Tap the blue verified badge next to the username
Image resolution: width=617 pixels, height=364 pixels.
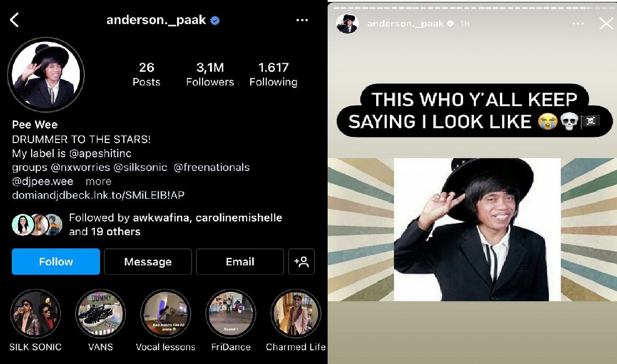click(x=215, y=20)
